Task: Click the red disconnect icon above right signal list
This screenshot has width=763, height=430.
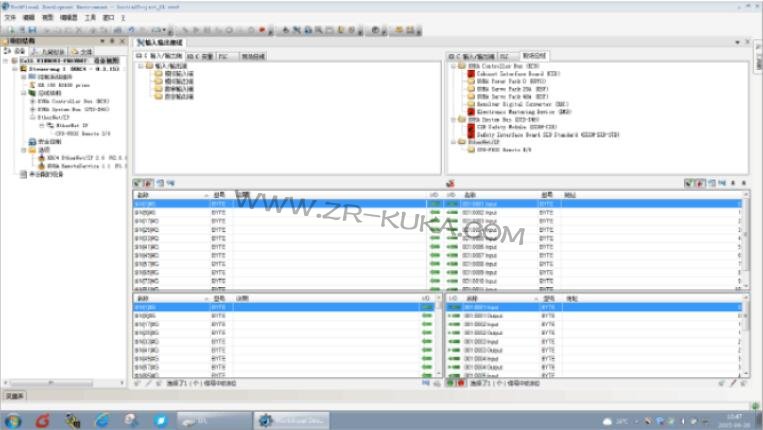Action: [x=451, y=184]
